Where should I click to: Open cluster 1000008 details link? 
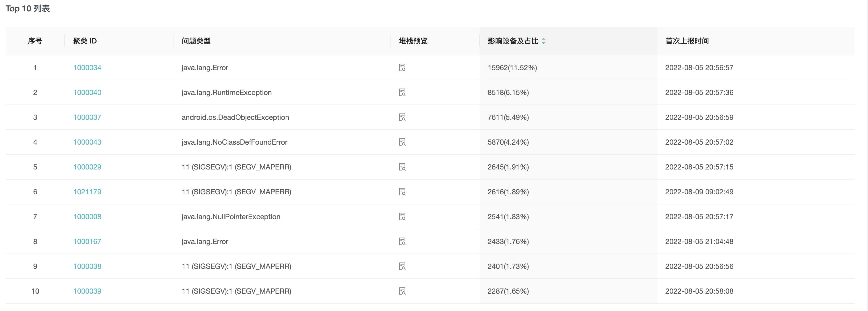pos(87,216)
